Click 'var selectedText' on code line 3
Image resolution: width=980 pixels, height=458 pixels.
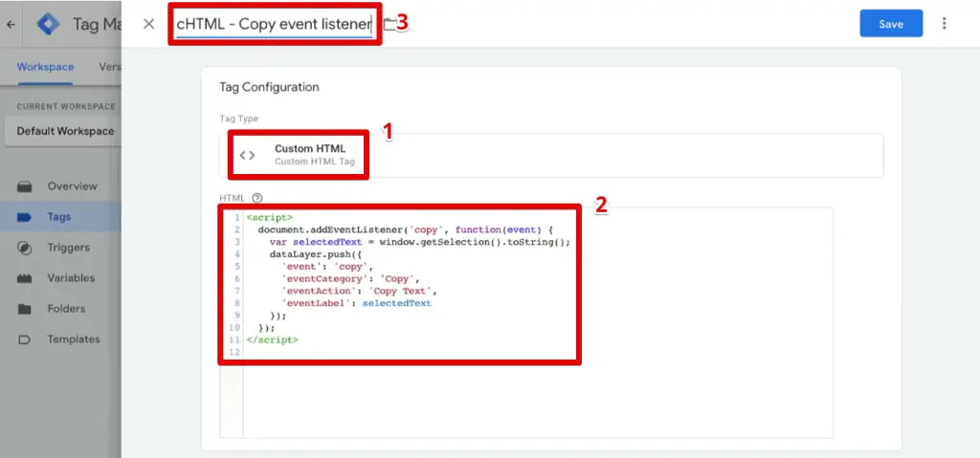pos(316,242)
